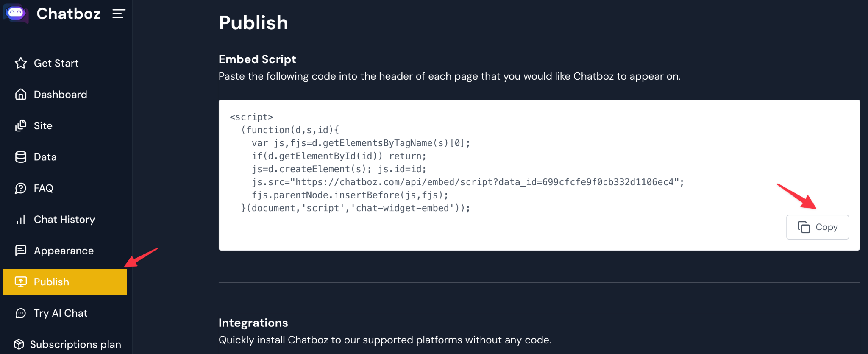Open the Dashboard menu item
The image size is (868, 354).
(x=60, y=95)
